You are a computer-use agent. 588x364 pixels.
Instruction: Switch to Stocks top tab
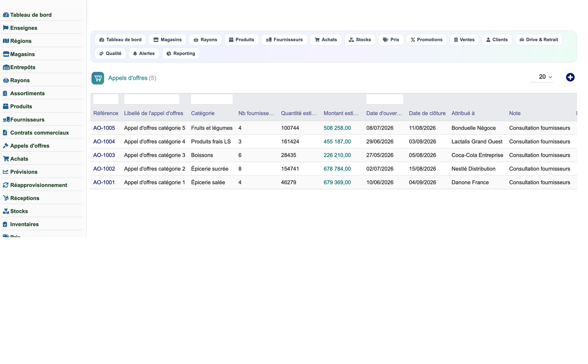pyautogui.click(x=360, y=40)
